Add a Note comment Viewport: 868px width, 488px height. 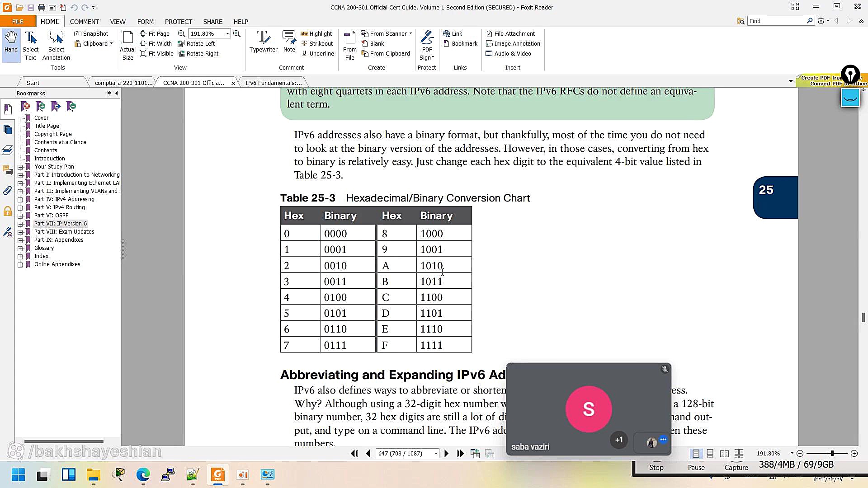289,42
